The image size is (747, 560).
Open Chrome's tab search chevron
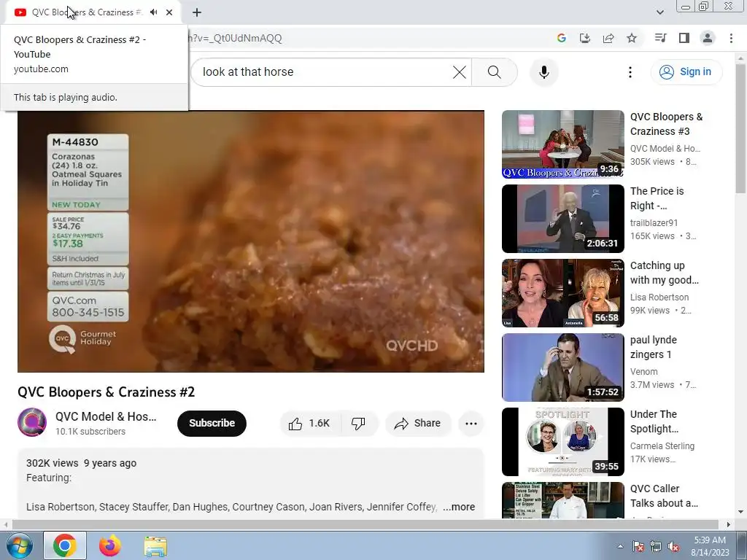point(659,12)
